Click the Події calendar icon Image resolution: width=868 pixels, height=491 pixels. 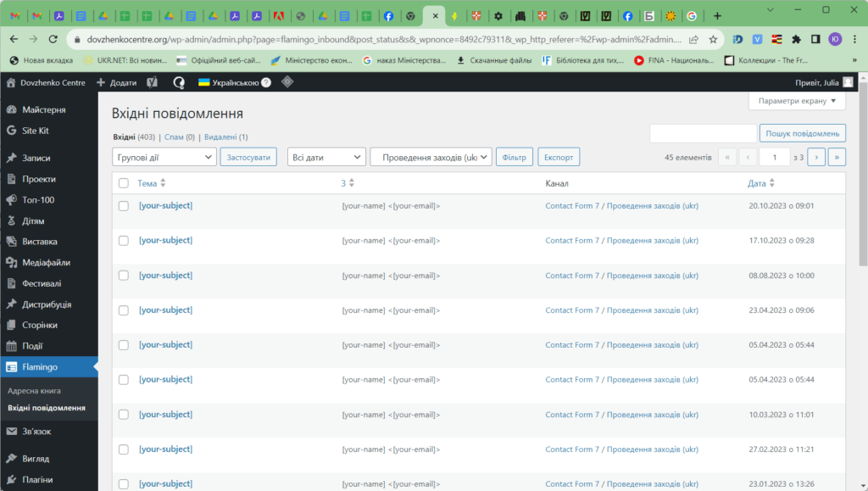click(x=12, y=346)
